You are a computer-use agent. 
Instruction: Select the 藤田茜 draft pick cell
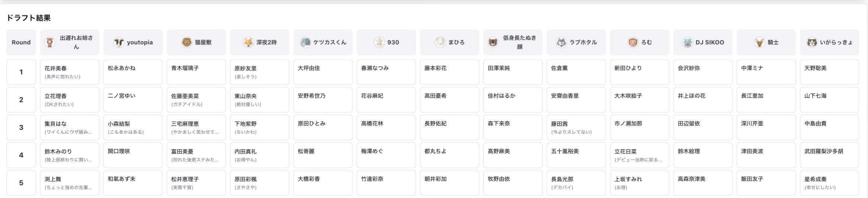tap(576, 127)
